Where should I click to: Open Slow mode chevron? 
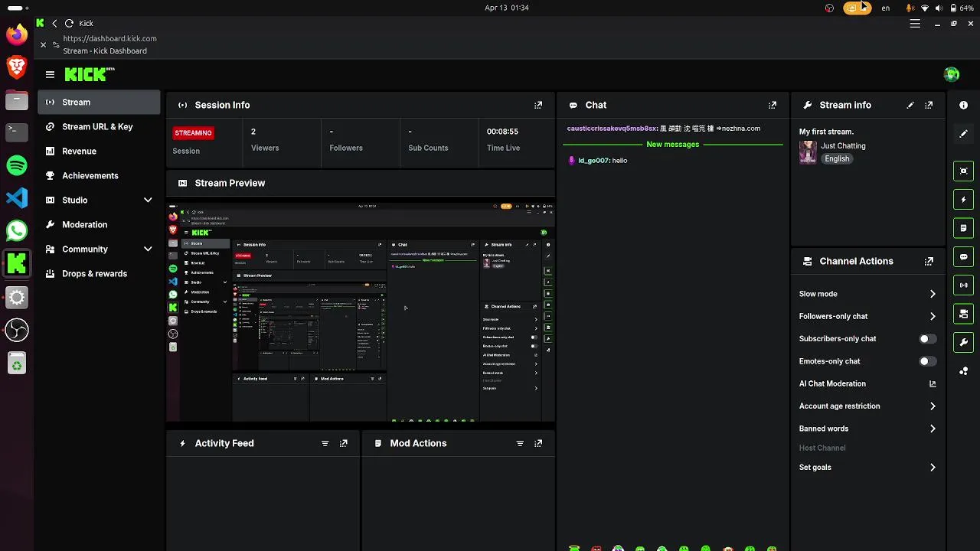point(933,294)
